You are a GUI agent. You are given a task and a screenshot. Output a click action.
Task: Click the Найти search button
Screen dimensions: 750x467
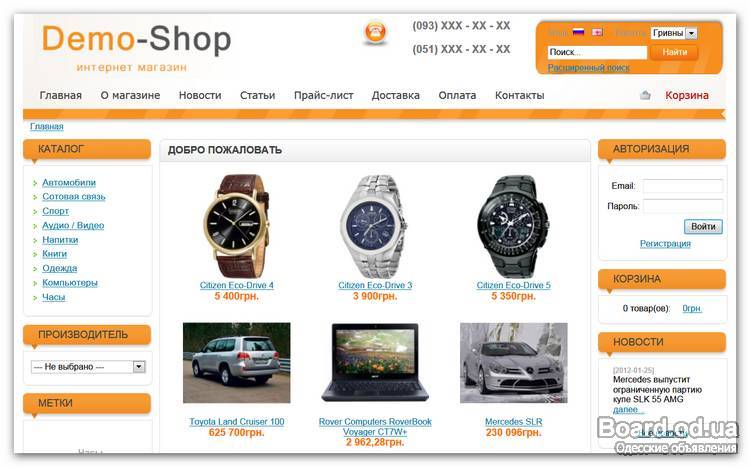pyautogui.click(x=674, y=52)
